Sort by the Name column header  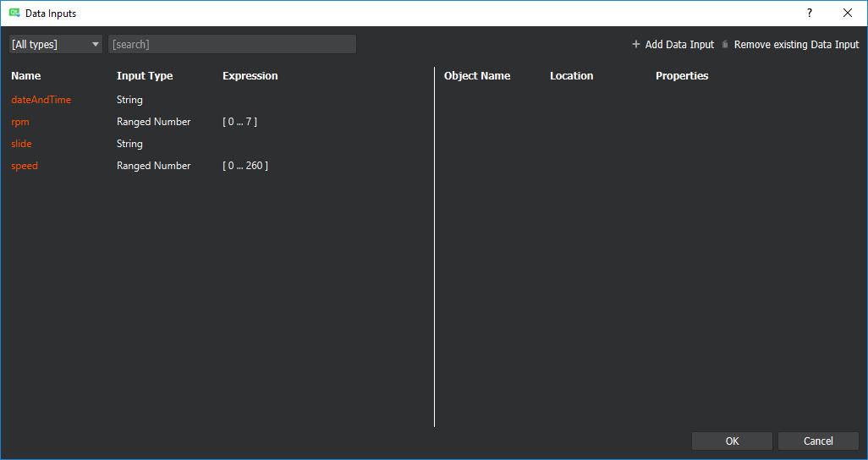coord(25,76)
